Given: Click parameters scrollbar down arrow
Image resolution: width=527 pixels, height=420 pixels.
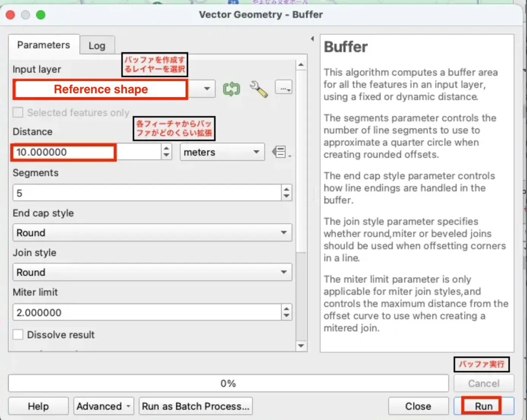Looking at the screenshot, I should 301,345.
